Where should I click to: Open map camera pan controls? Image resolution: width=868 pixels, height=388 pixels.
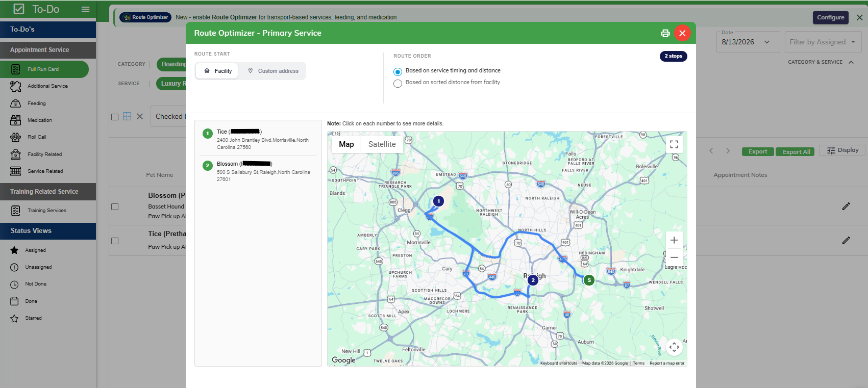(674, 347)
